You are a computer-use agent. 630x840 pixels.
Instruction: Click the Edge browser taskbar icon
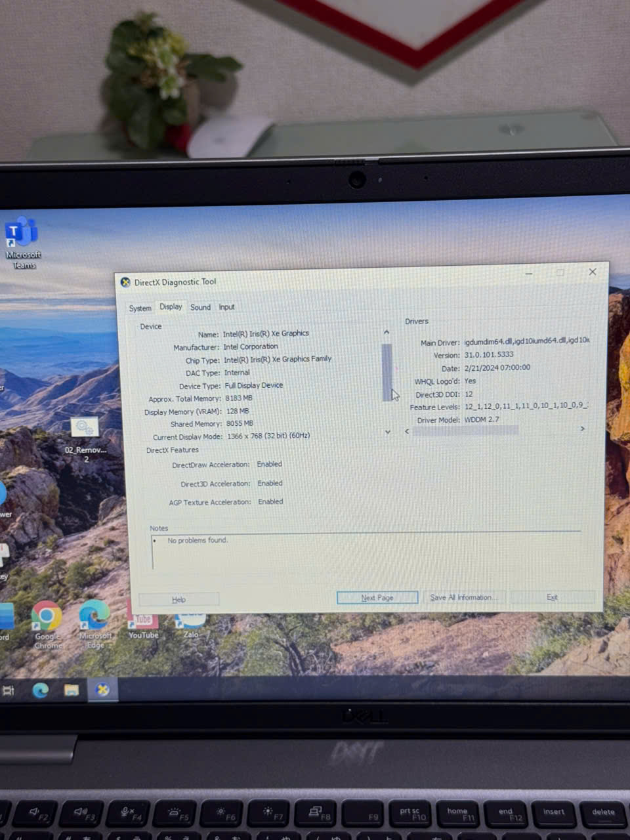[x=40, y=690]
